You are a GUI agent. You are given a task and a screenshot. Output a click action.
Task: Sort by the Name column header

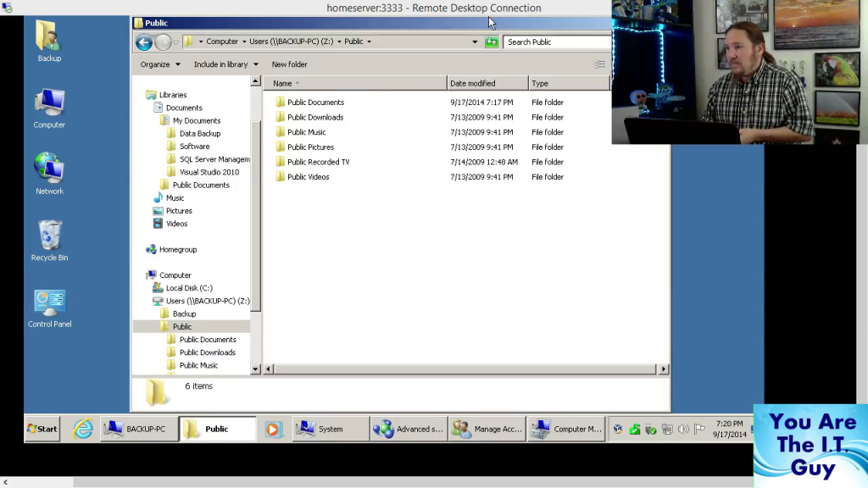coord(354,84)
